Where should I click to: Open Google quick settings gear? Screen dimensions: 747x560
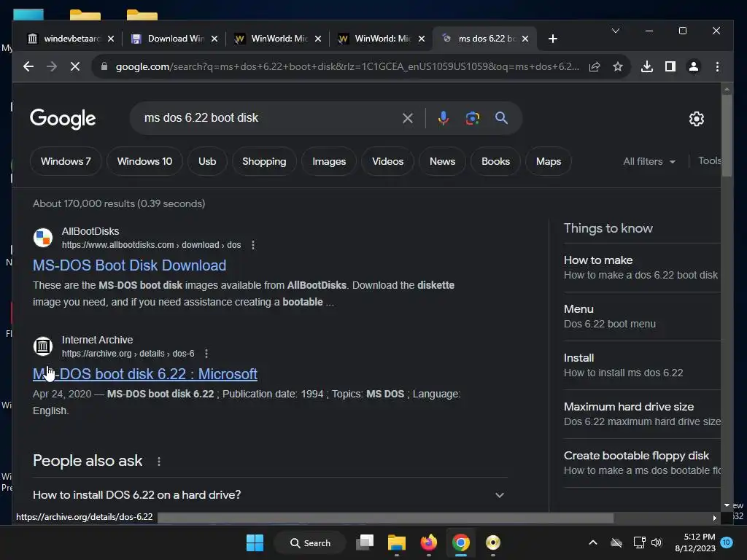[697, 119]
